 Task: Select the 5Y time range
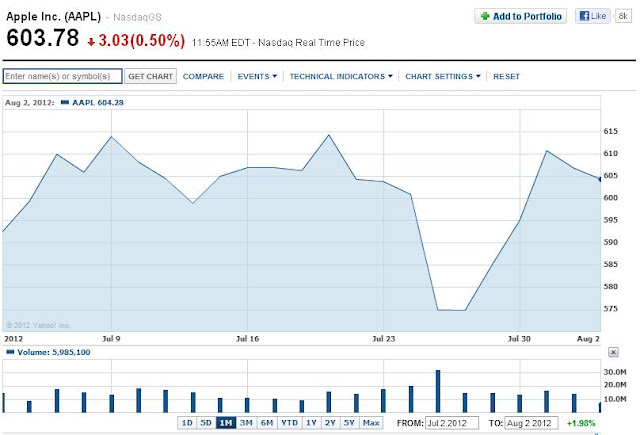pos(349,423)
